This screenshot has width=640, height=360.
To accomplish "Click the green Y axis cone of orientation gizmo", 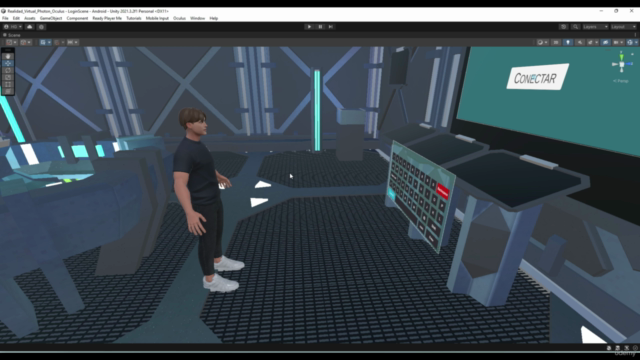I will 622,58.
